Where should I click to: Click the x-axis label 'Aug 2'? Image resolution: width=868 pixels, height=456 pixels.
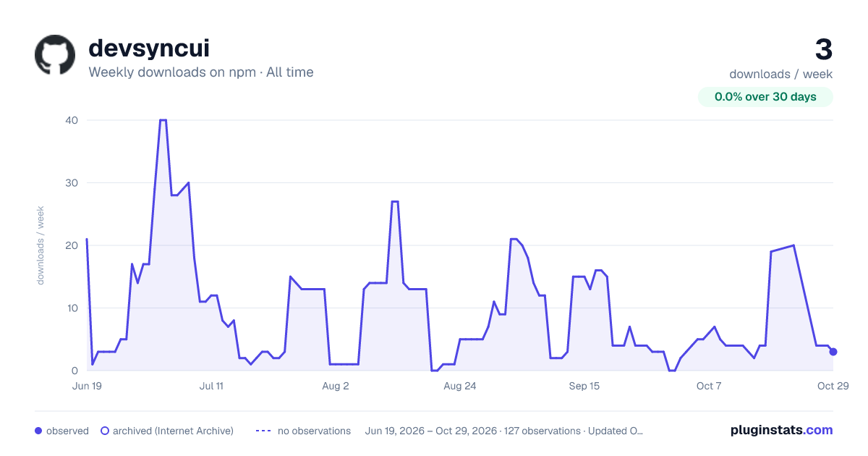pyautogui.click(x=336, y=386)
